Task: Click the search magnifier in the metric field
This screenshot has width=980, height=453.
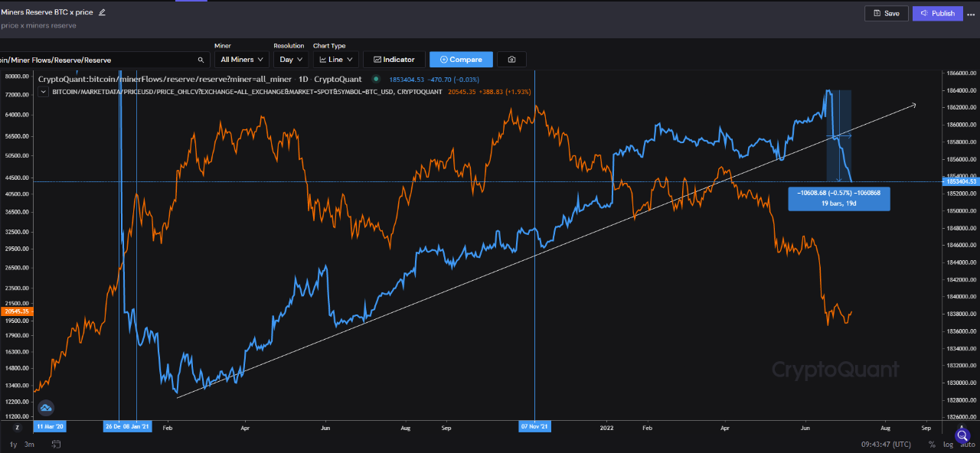Action: click(201, 60)
